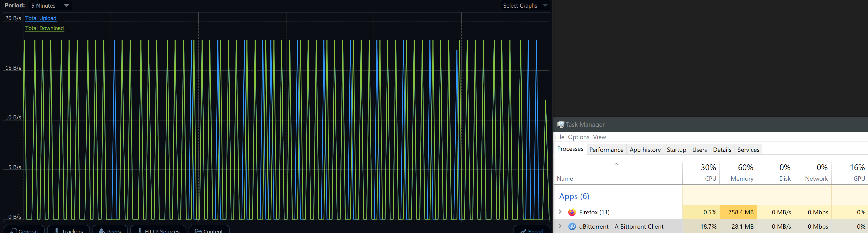Toggle the Total Upload graph visibility

pos(41,18)
